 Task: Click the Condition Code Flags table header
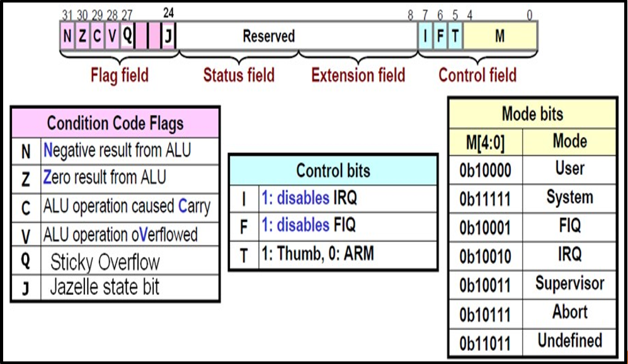115,123
